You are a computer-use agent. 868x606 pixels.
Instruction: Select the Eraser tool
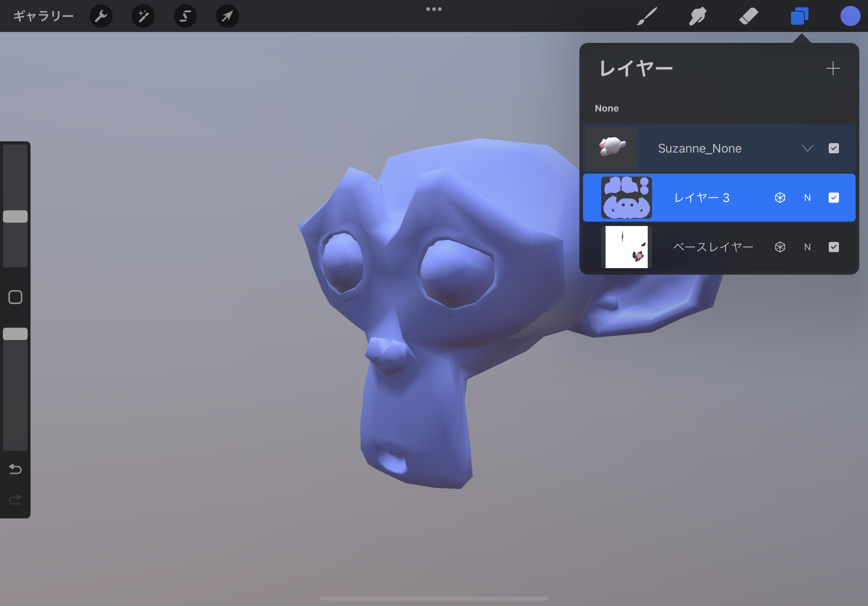pos(748,16)
